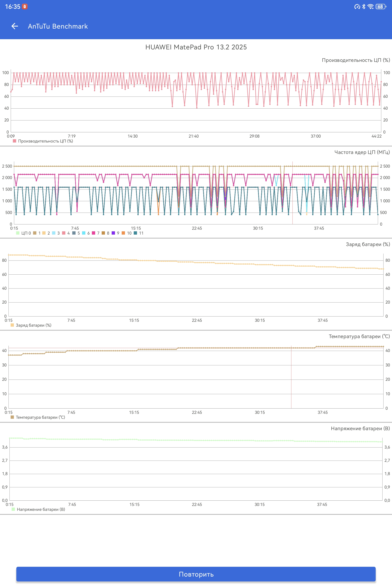
Task: Tap the core 5 gray-blue legend swatch
Action: click(x=74, y=233)
